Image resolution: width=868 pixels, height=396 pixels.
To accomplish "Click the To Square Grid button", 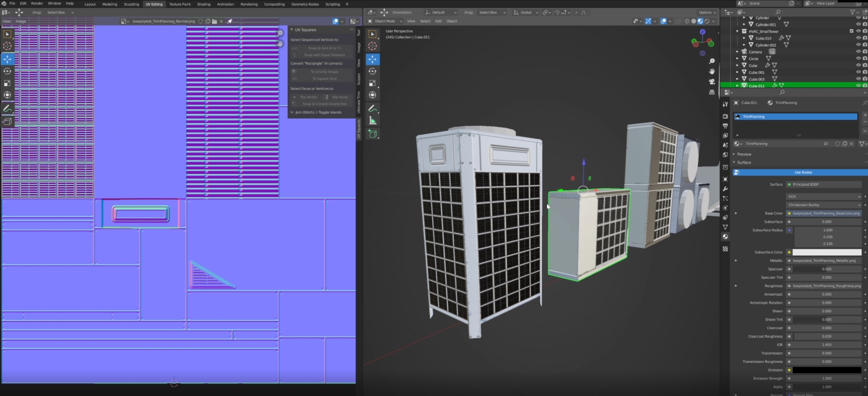I will [324, 79].
